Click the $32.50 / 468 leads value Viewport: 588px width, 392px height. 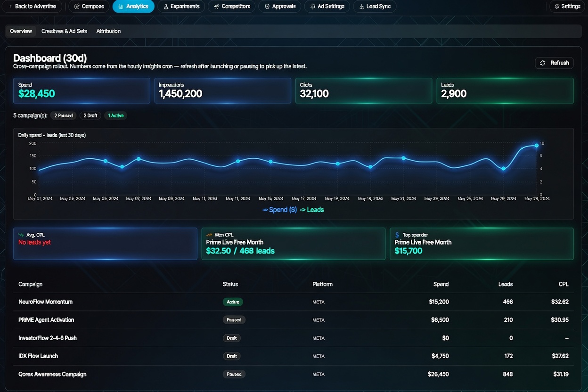pos(240,251)
